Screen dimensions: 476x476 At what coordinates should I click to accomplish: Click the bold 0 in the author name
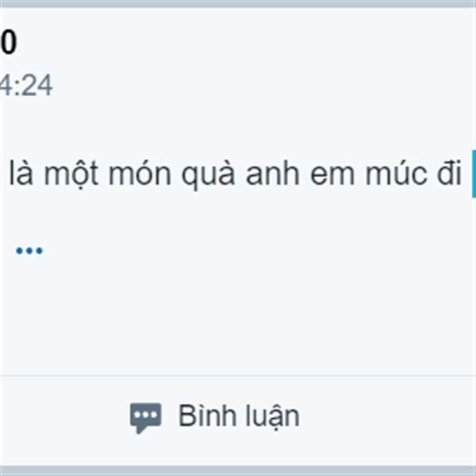(9, 43)
